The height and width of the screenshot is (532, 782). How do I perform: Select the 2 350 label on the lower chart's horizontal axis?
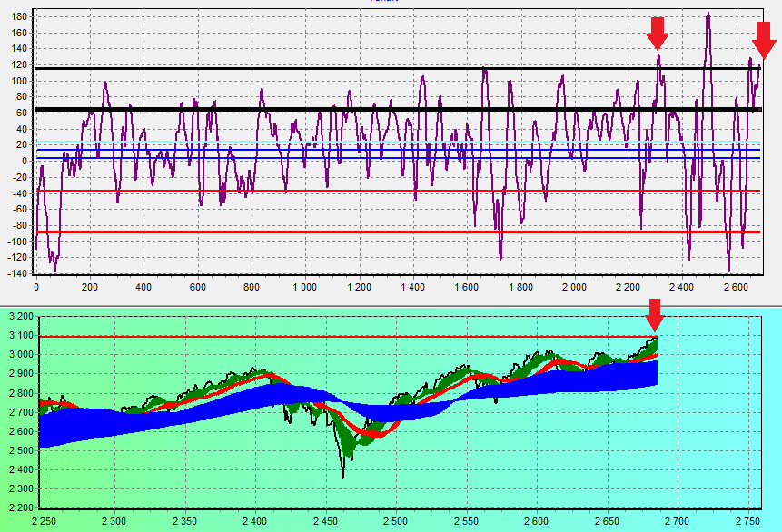coord(184,521)
